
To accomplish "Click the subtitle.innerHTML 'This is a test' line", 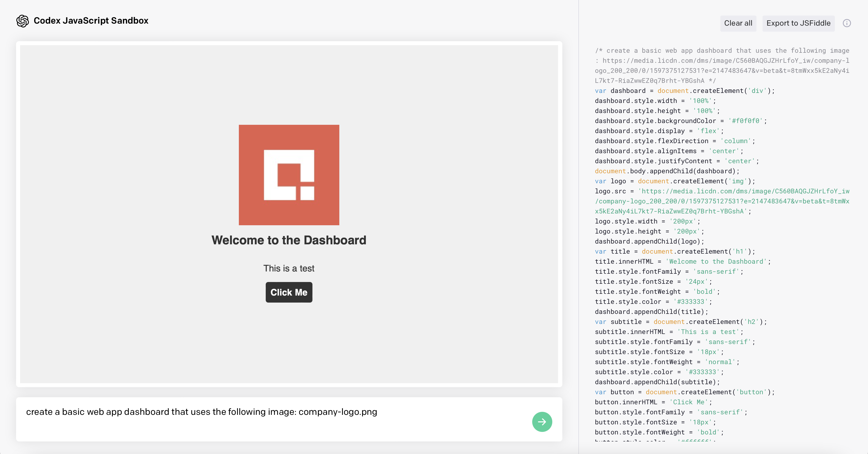I will (x=669, y=332).
